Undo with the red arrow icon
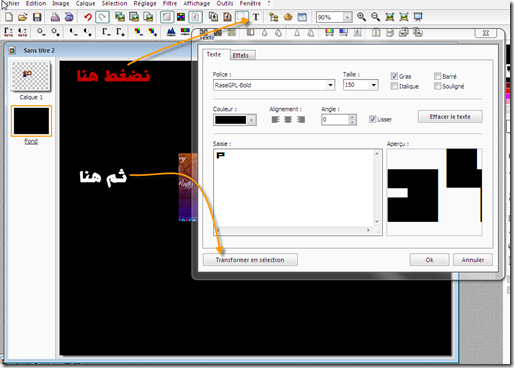Image resolution: width=514 pixels, height=368 pixels. pyautogui.click(x=88, y=17)
